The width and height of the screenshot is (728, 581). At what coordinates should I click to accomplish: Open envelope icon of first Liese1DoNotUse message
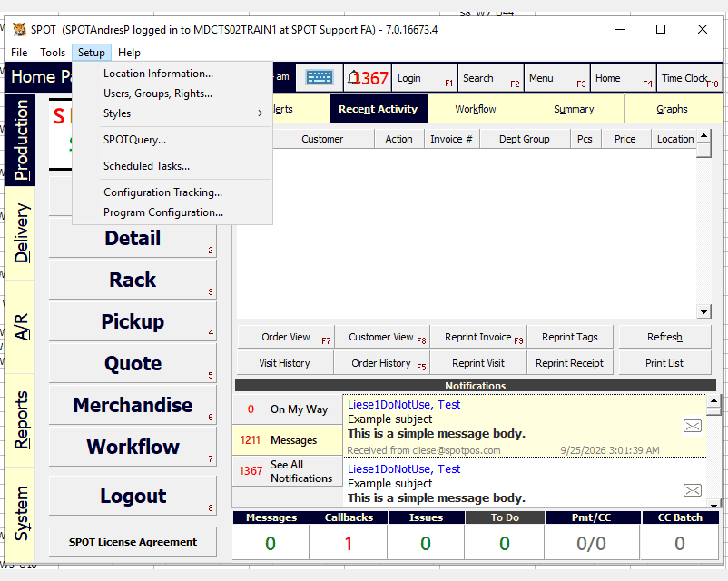point(693,426)
